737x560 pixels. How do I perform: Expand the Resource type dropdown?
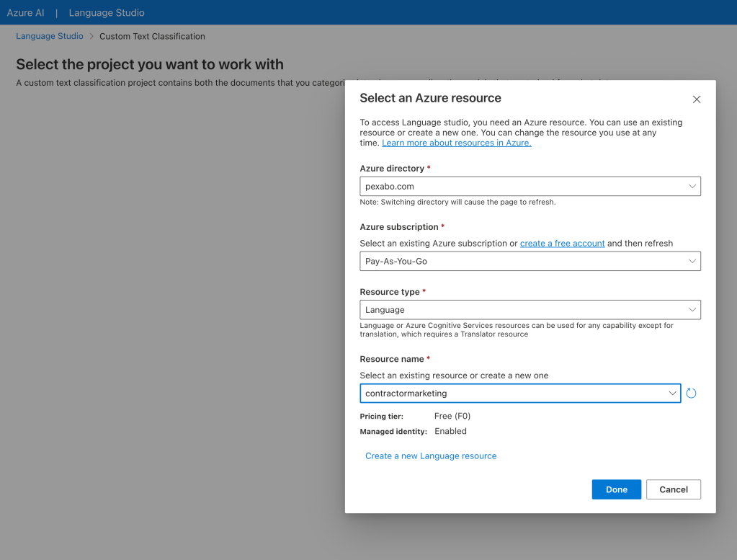[x=530, y=310]
